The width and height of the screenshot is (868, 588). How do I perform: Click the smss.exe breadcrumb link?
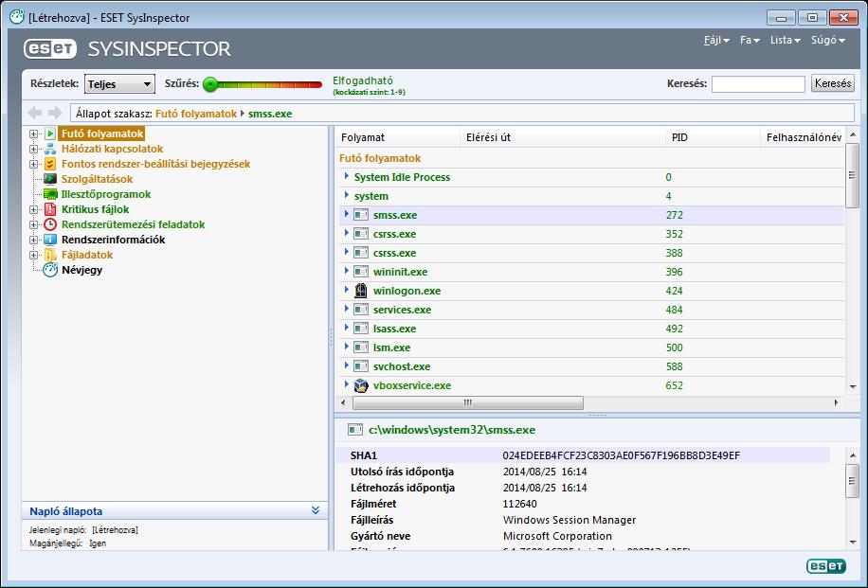(269, 114)
